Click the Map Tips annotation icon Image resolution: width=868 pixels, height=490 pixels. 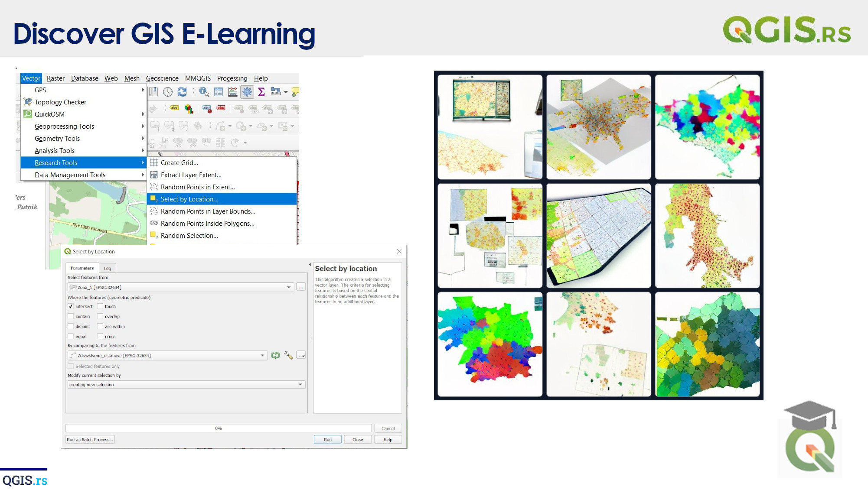pos(295,91)
